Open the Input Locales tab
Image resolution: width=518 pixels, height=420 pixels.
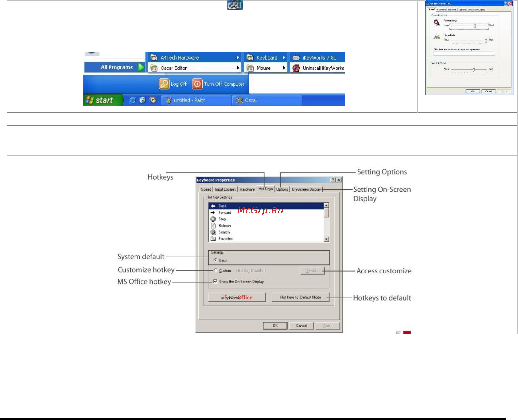coord(225,189)
